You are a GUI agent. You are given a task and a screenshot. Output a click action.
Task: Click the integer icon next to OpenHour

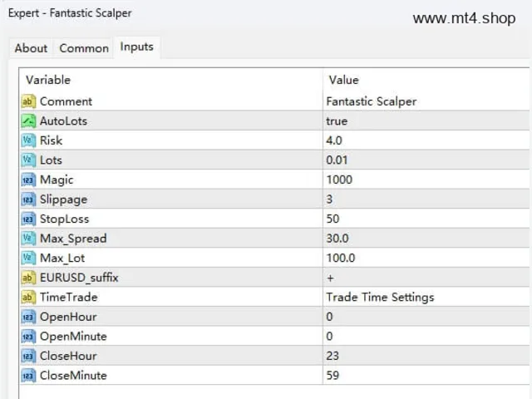tap(28, 317)
